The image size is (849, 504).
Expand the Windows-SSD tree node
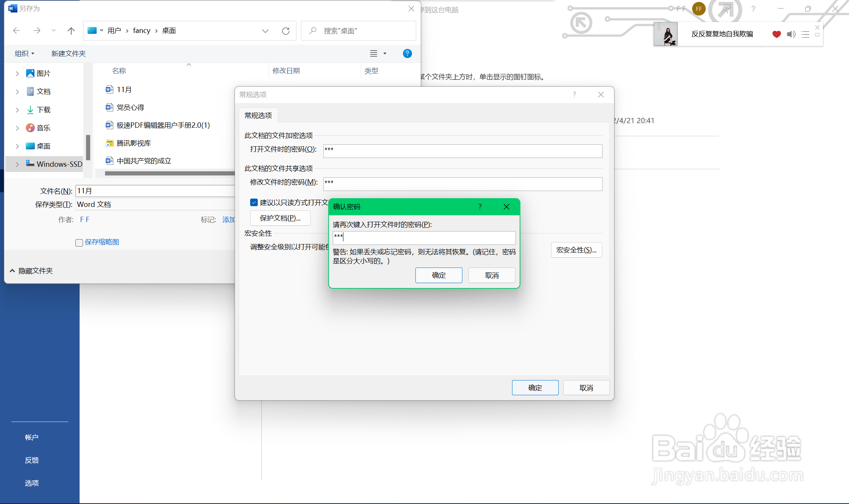click(x=17, y=164)
